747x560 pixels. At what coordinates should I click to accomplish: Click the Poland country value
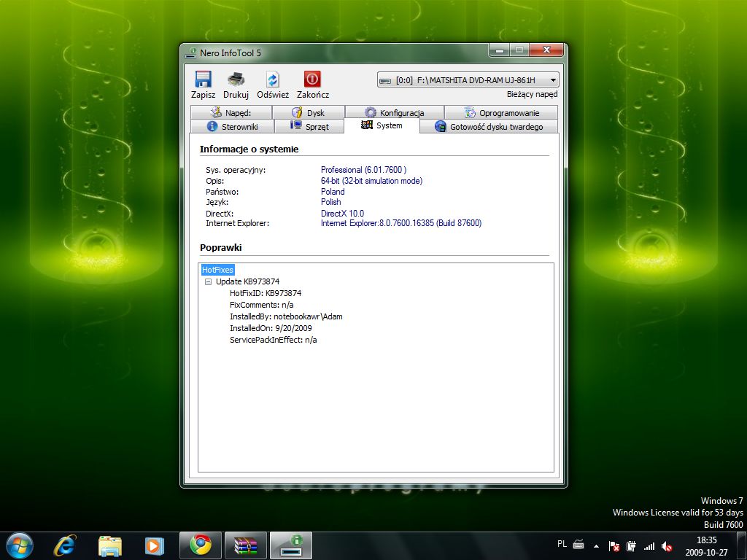click(x=333, y=192)
